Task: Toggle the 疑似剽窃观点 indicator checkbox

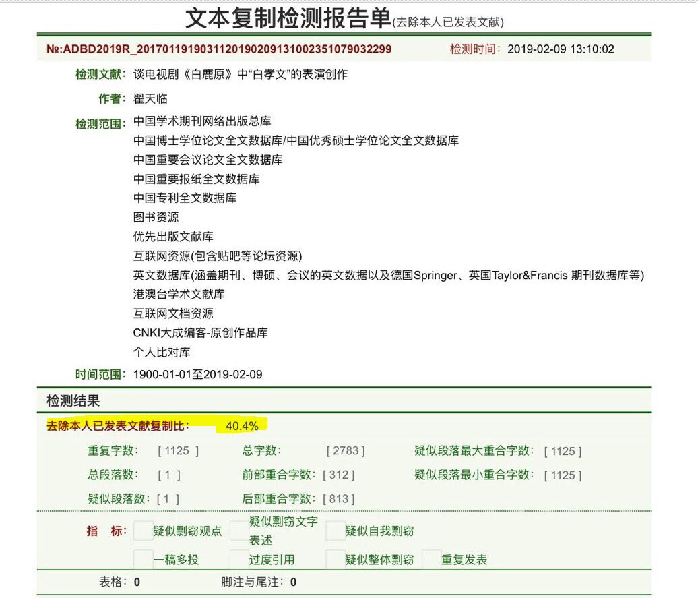Action: point(144,531)
